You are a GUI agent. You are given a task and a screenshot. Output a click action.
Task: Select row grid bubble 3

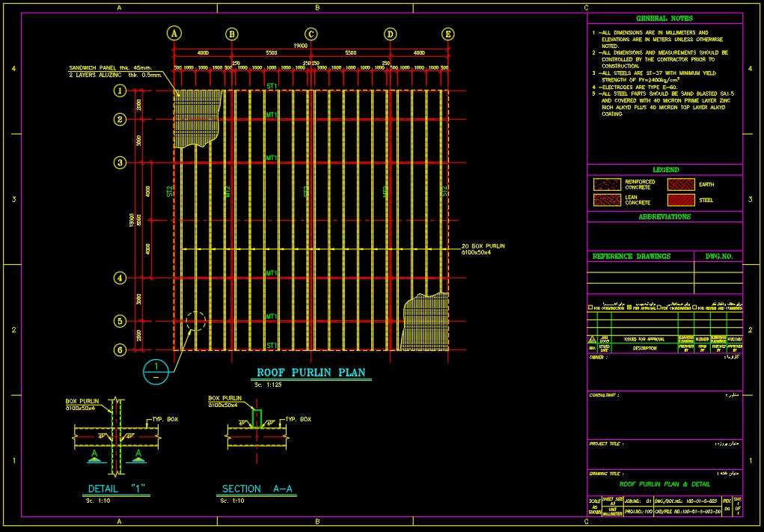pyautogui.click(x=119, y=162)
